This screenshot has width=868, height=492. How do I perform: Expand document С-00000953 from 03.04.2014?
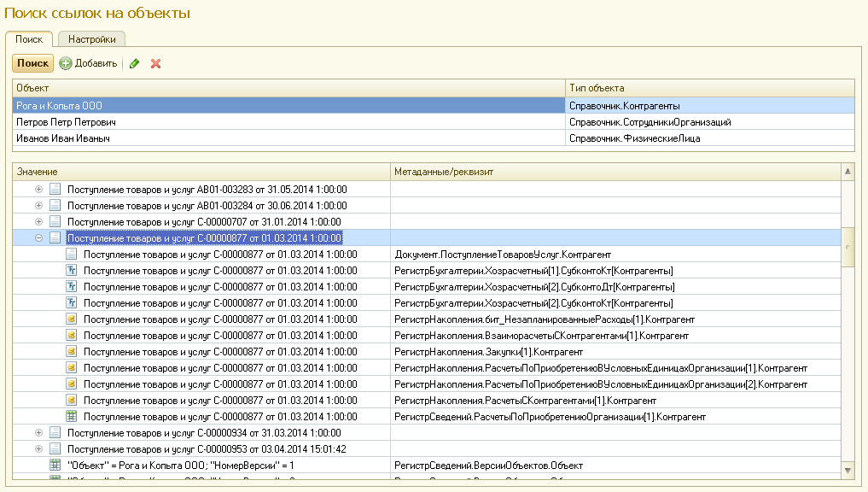click(x=38, y=449)
